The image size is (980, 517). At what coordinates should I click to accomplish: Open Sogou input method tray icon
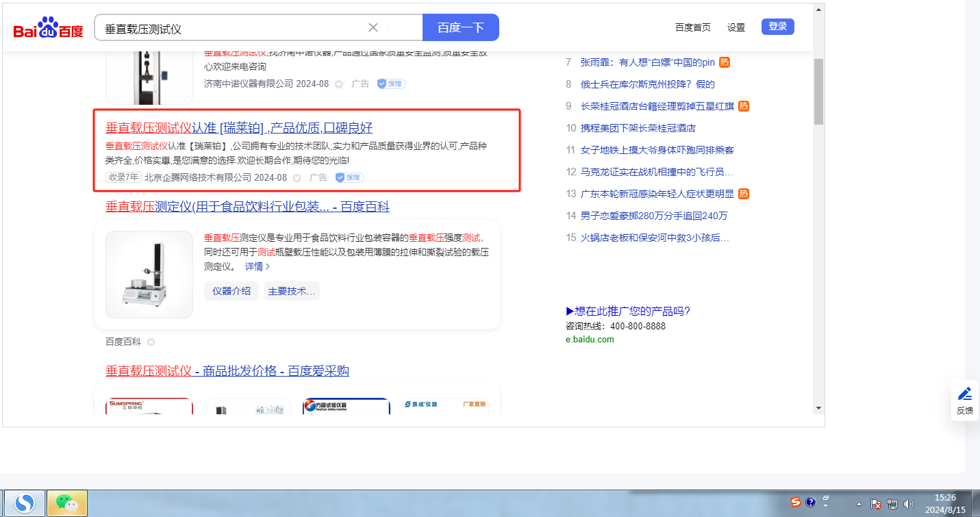795,502
